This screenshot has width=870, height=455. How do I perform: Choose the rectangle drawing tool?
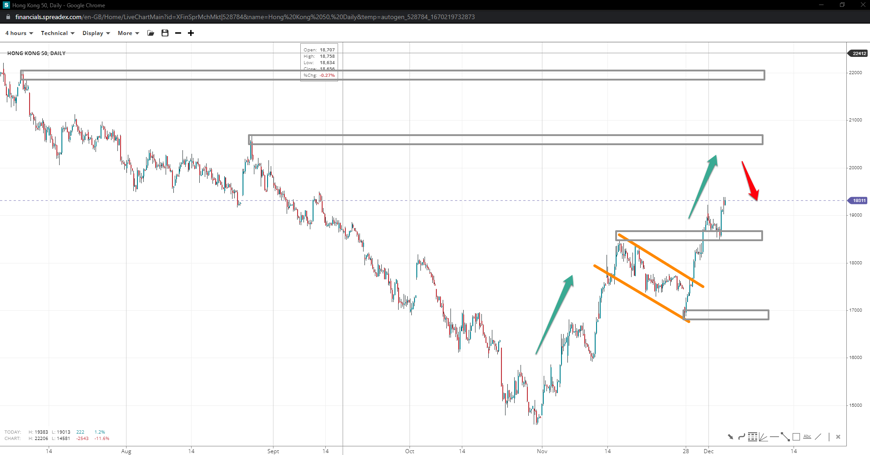click(796, 437)
